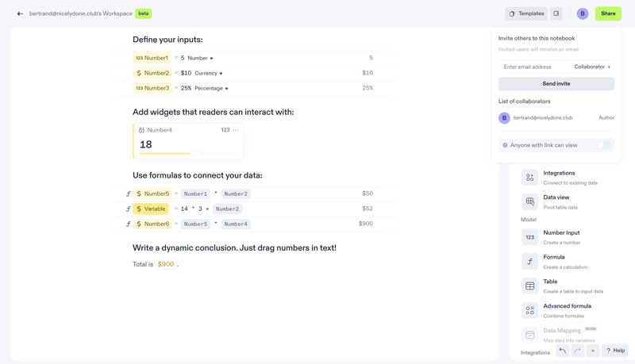This screenshot has width=635, height=364.
Task: Click the formula icon beside Number6 row
Action: pyautogui.click(x=128, y=224)
